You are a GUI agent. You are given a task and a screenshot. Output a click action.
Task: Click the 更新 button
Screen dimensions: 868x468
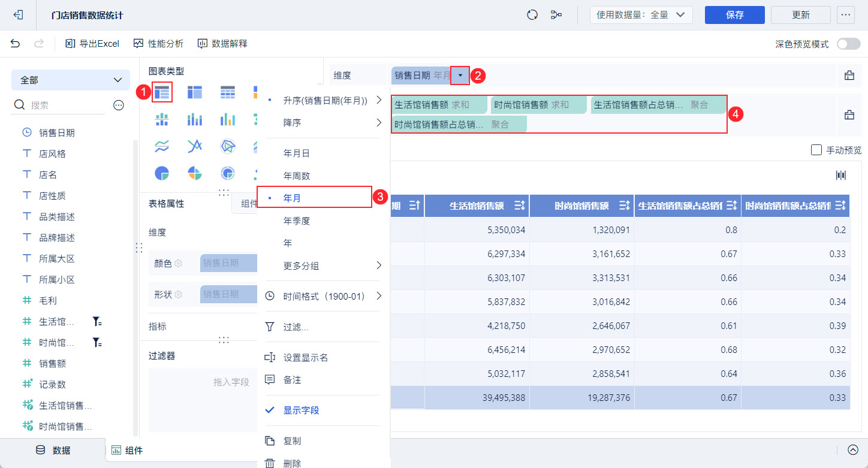click(801, 15)
